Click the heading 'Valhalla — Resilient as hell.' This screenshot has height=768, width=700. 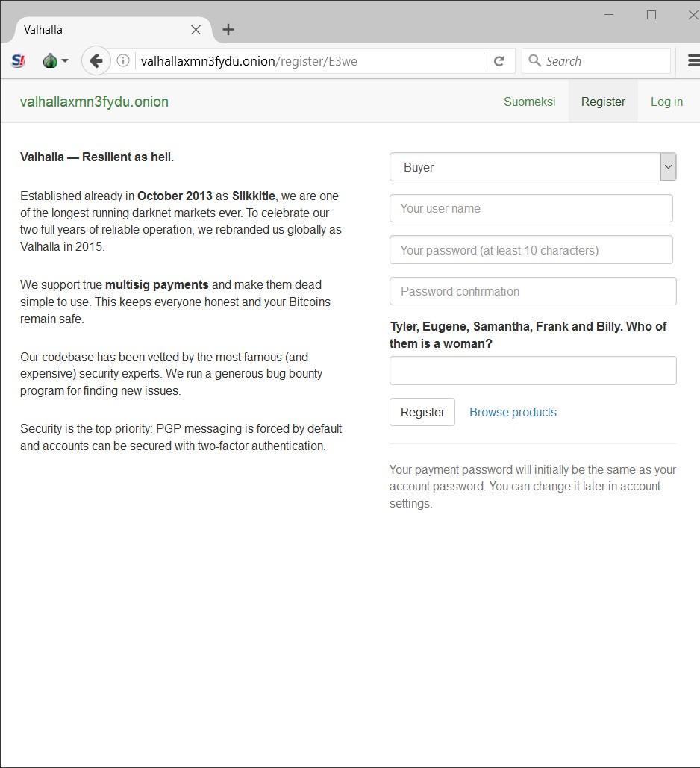coord(97,157)
